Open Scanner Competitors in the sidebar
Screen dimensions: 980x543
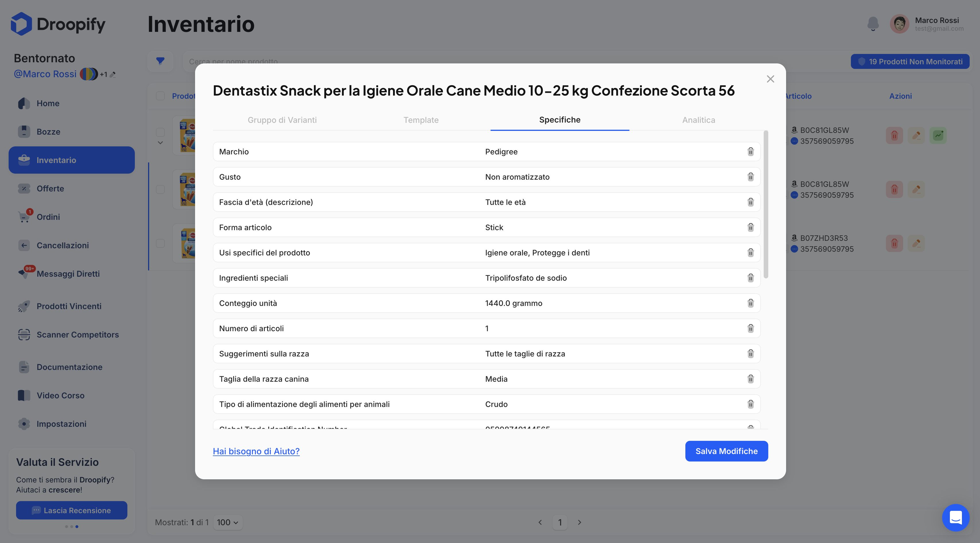tap(71, 334)
